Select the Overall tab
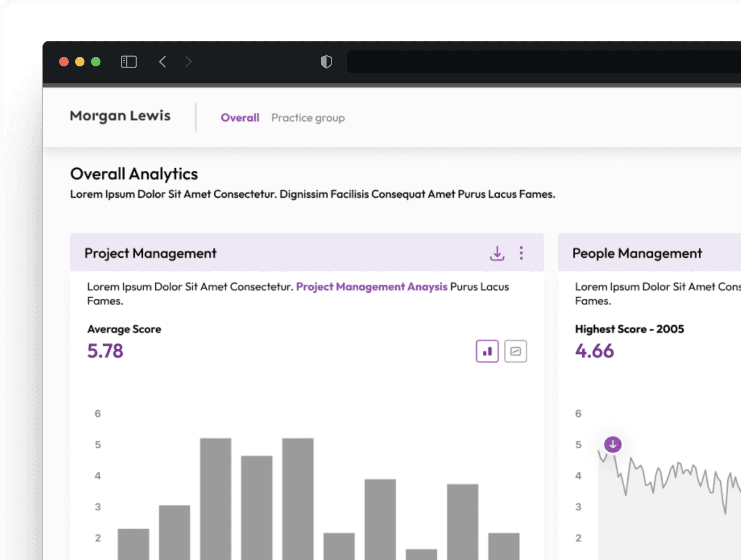Viewport: 741px width, 560px height. point(240,117)
